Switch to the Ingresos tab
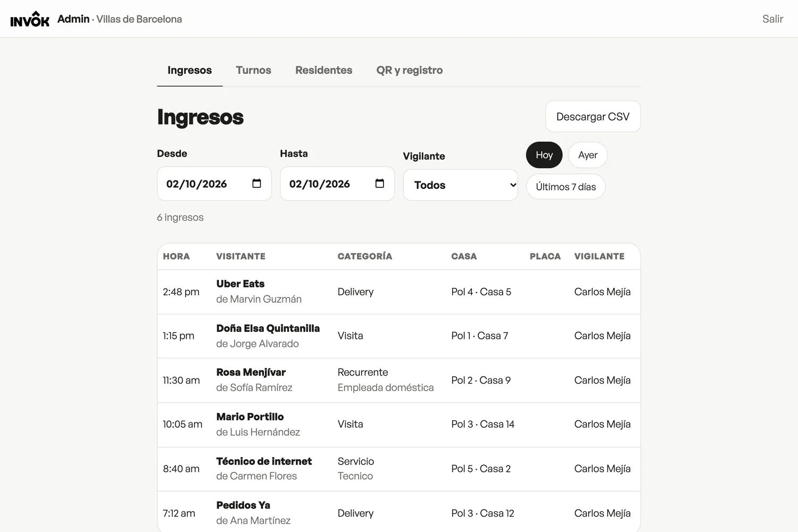Screen dimensions: 798x532 189,70
